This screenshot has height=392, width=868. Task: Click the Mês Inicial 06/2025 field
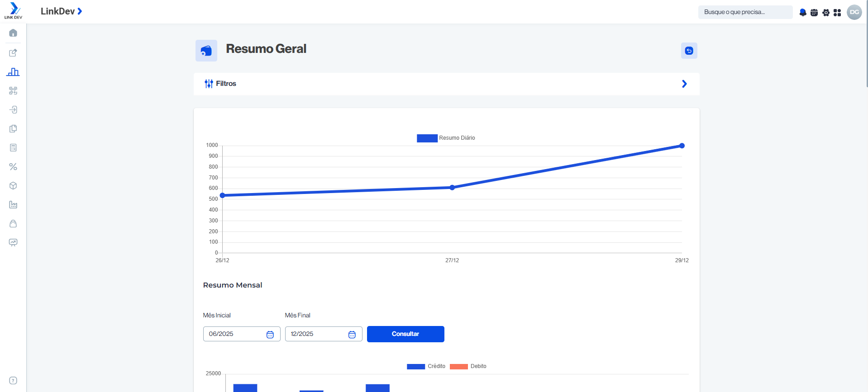coord(242,334)
